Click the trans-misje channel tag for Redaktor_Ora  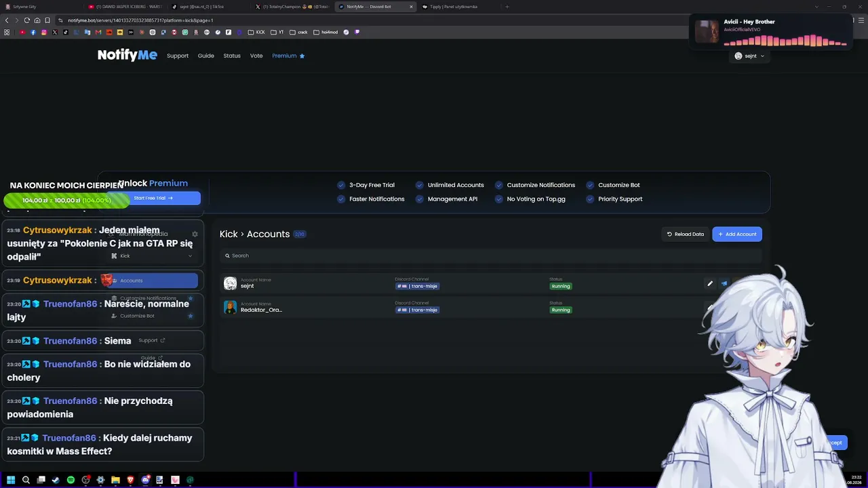click(x=418, y=310)
